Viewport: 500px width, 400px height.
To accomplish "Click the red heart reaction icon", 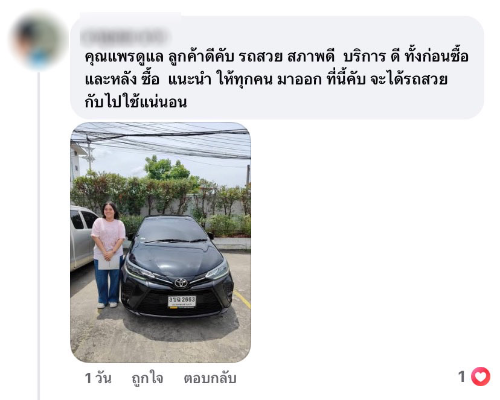I will tap(480, 377).
